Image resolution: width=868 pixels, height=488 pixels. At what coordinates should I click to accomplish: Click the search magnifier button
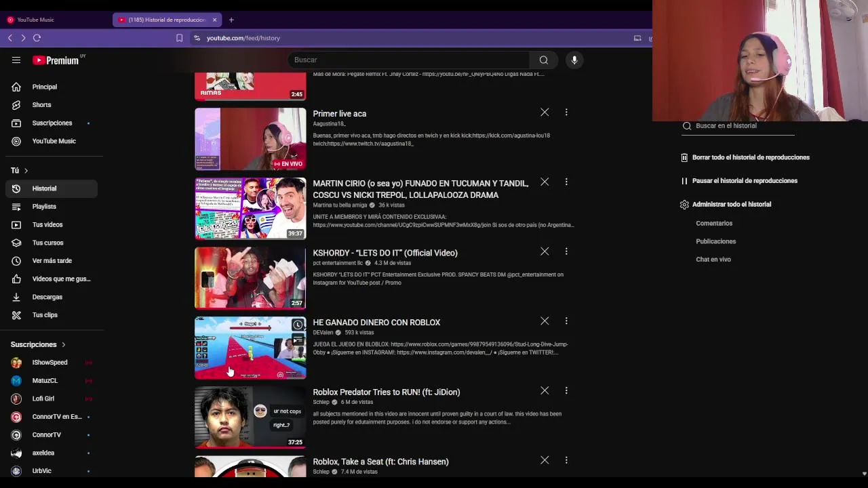(x=544, y=60)
